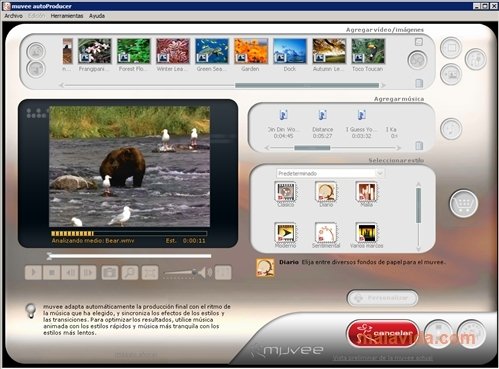Viewport: 499px width, 369px height.
Task: Click the add music round icon
Action: [x=451, y=129]
